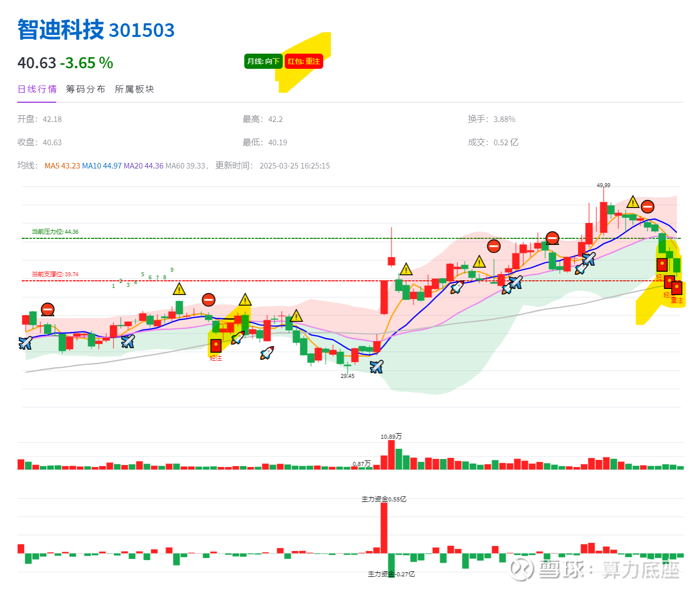Click the leftmost airplane icon on the chart
700x591 pixels.
point(25,343)
